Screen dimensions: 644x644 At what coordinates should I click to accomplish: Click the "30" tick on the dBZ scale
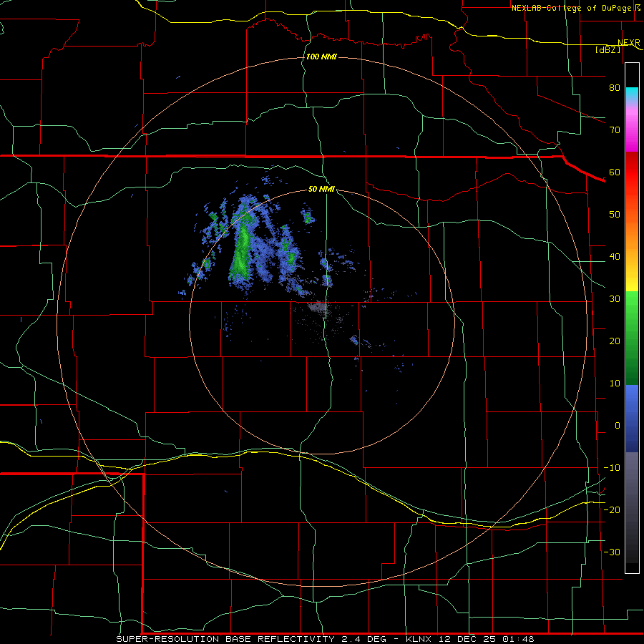(615, 299)
